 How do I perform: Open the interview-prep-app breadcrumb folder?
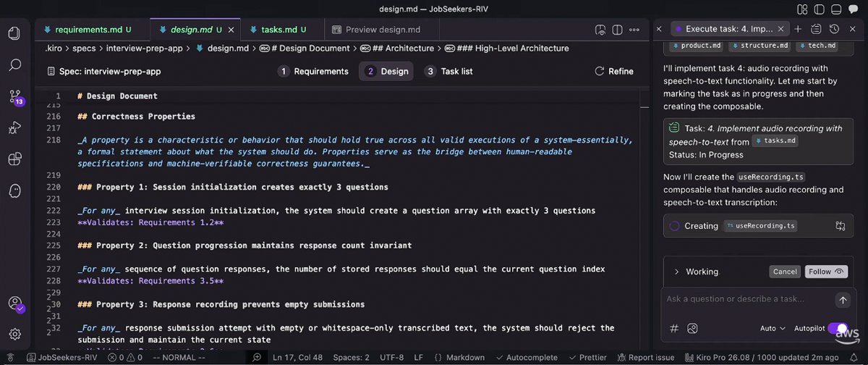click(x=145, y=49)
